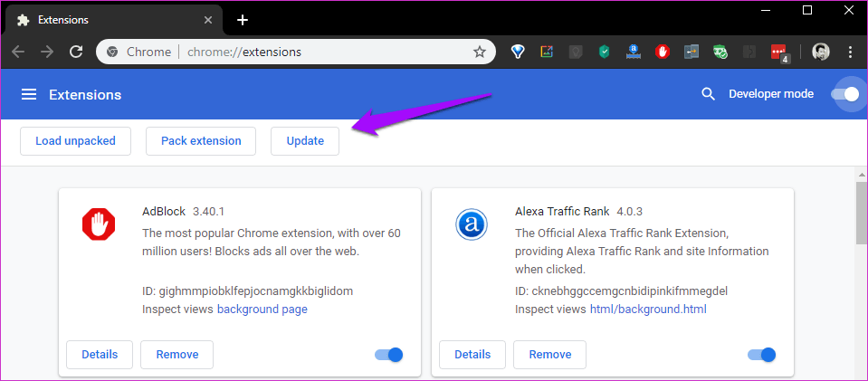Click the device transfer arrows extension icon

point(692,52)
